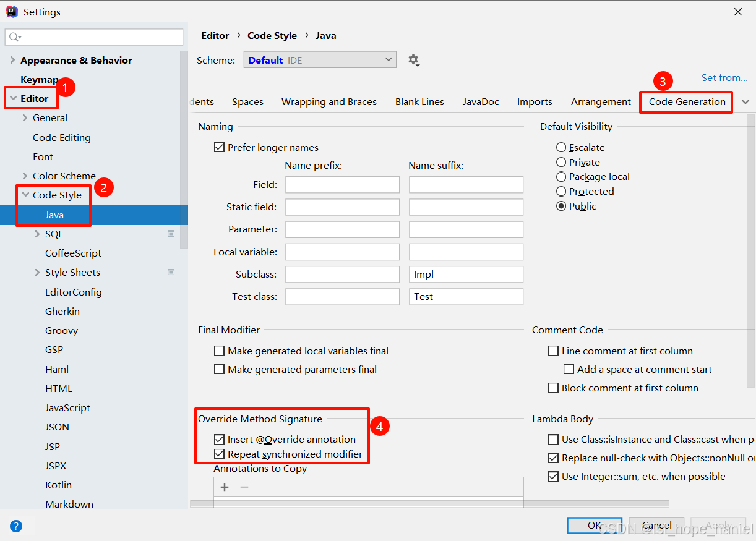Click the settings tree vertical scrollbar
756x541 pixels.
point(184,148)
